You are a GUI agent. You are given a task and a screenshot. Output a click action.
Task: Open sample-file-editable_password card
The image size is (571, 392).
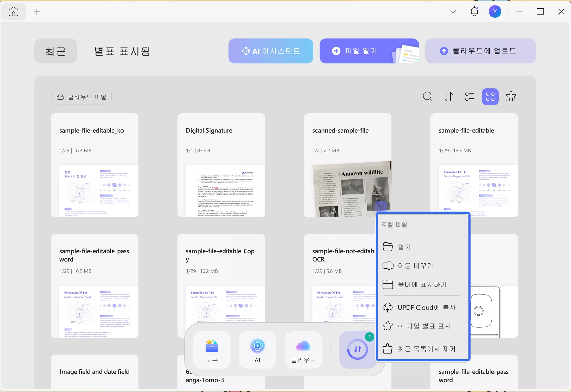(x=95, y=286)
